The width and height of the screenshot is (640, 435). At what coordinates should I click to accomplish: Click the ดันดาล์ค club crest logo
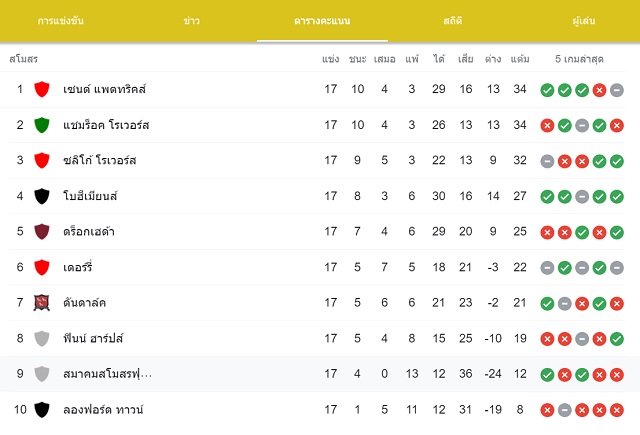tap(42, 303)
